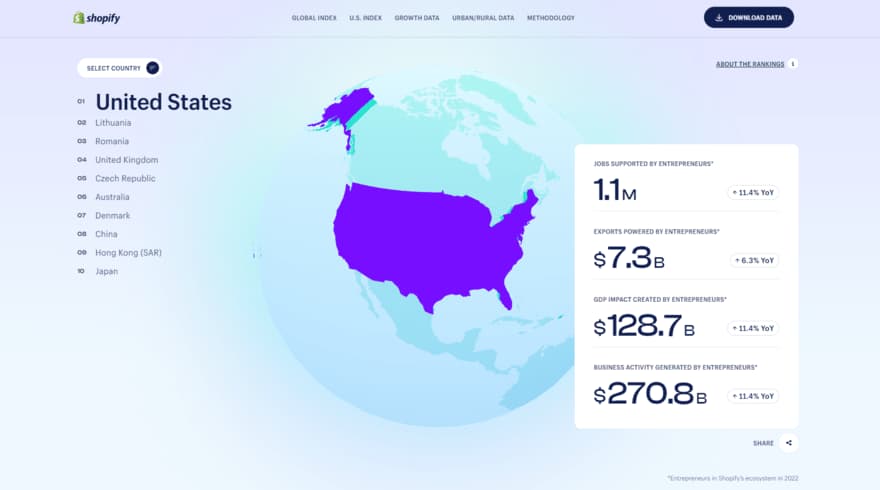Click the info icon beside About the Rankings

coord(793,64)
